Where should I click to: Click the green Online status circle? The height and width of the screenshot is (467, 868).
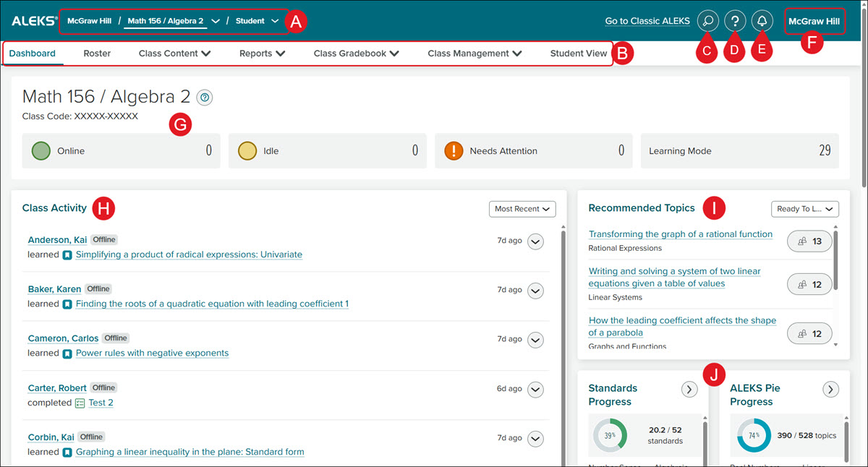(41, 150)
